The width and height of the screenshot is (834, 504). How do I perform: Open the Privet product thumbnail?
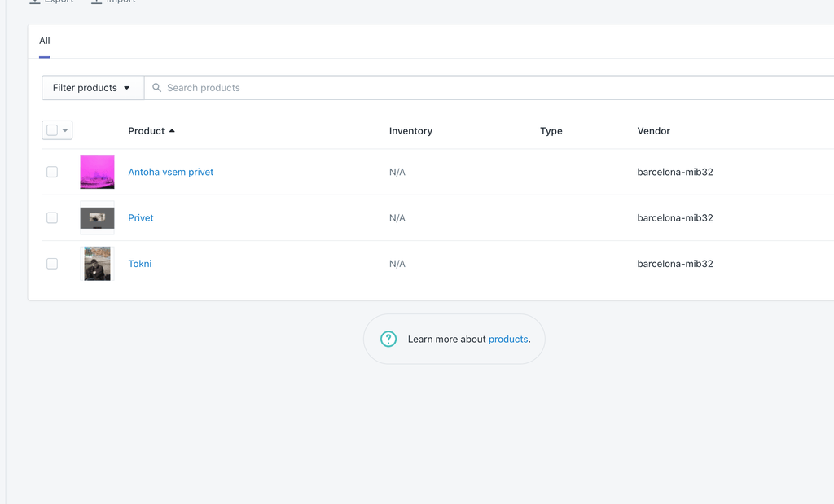click(x=97, y=217)
